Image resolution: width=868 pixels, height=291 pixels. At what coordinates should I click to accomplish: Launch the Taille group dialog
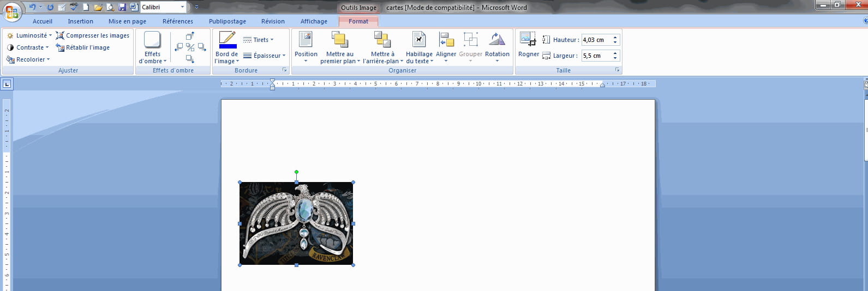coord(618,70)
